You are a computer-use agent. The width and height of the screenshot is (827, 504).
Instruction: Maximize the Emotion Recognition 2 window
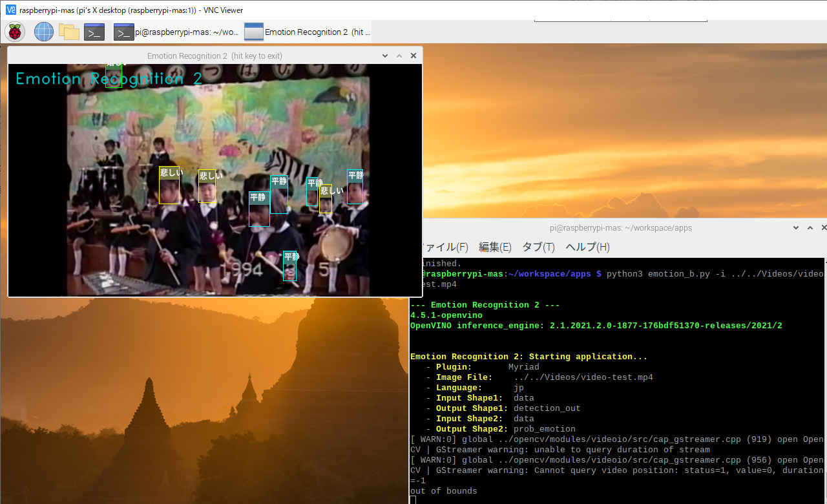399,56
